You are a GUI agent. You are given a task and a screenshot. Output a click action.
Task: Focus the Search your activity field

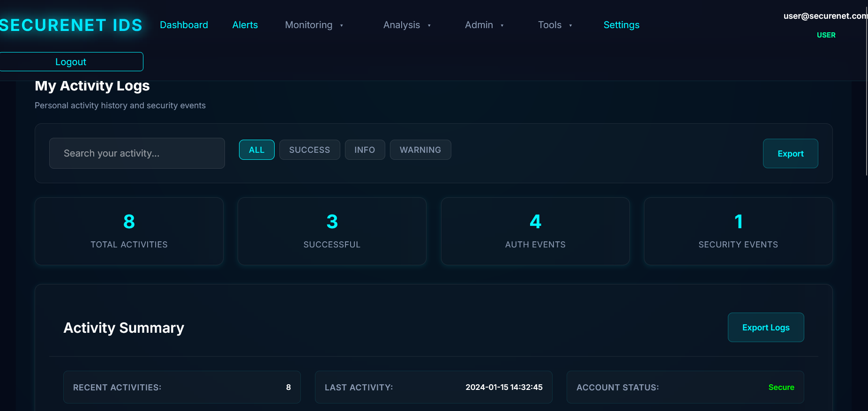point(137,153)
